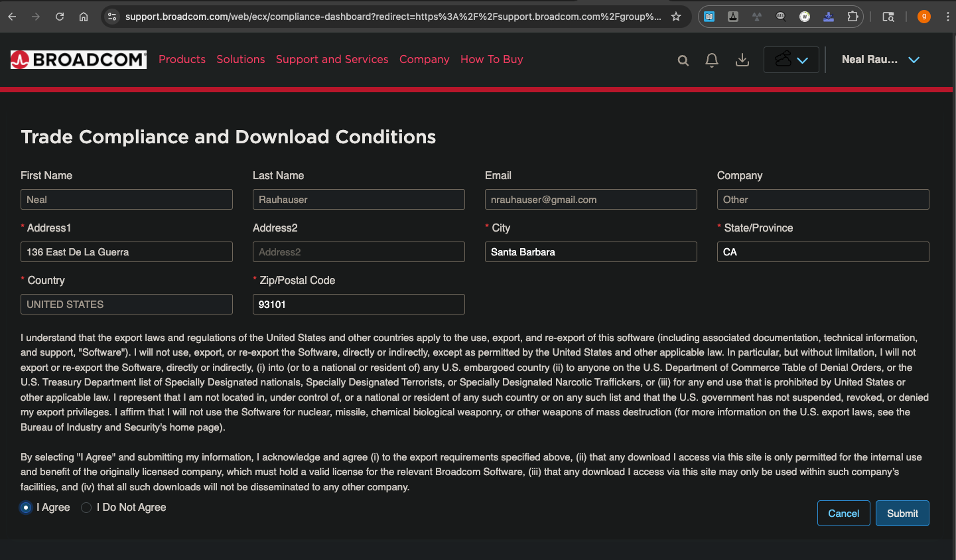956x560 pixels.
Task: Bookmark this page with the star icon
Action: (x=676, y=17)
